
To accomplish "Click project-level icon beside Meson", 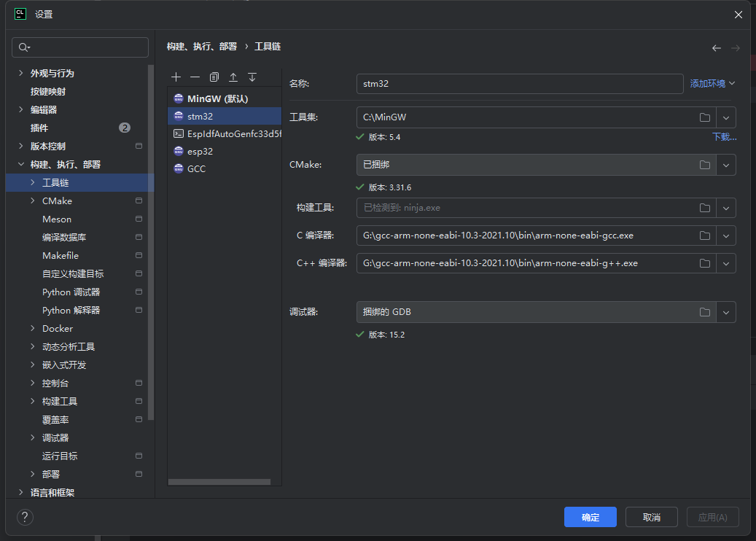I will coord(139,219).
